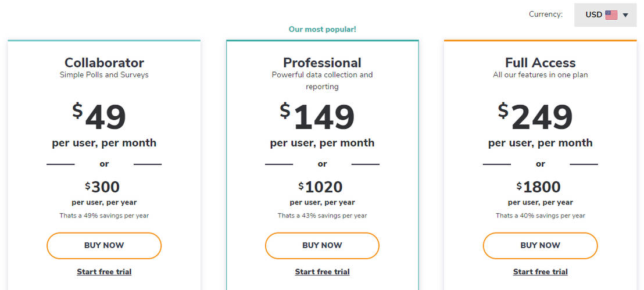Select the Collaborator plan heading
644x290 pixels.
[x=104, y=63]
